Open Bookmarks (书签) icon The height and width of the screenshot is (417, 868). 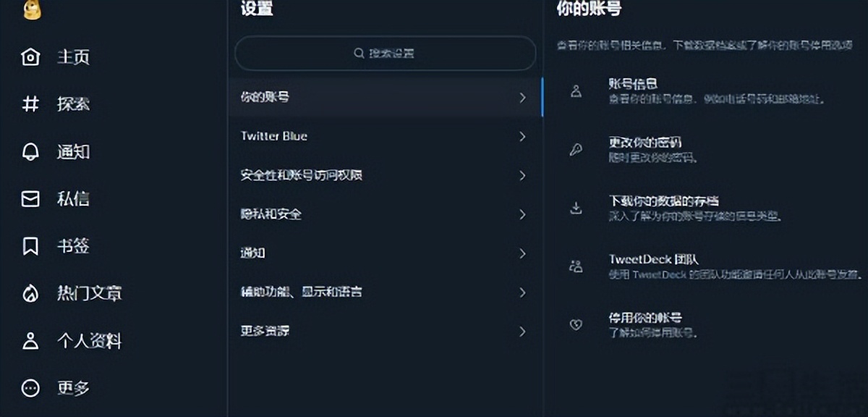[x=30, y=245]
